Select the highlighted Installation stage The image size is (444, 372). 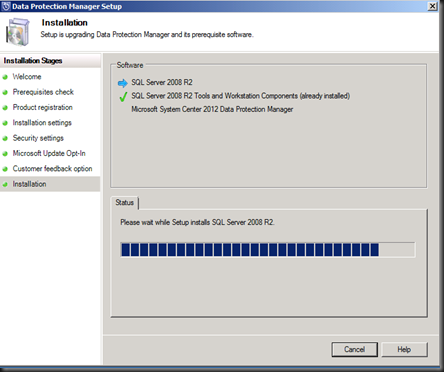[50, 184]
